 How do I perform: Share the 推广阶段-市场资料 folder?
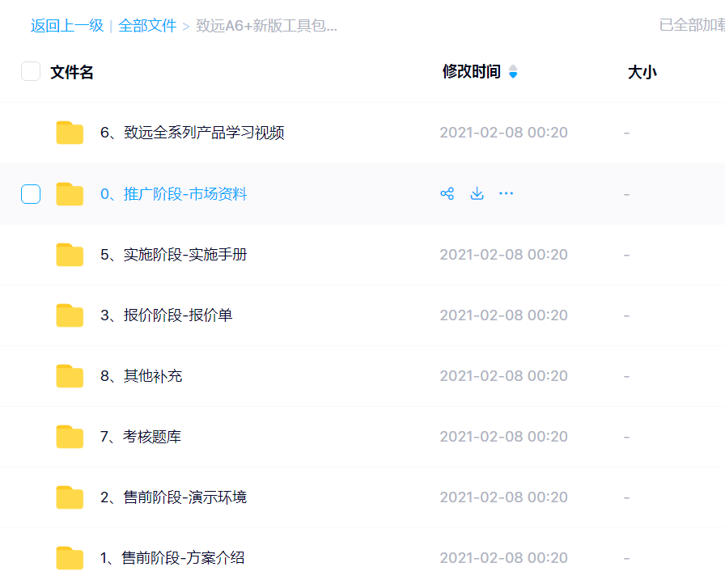pos(447,193)
